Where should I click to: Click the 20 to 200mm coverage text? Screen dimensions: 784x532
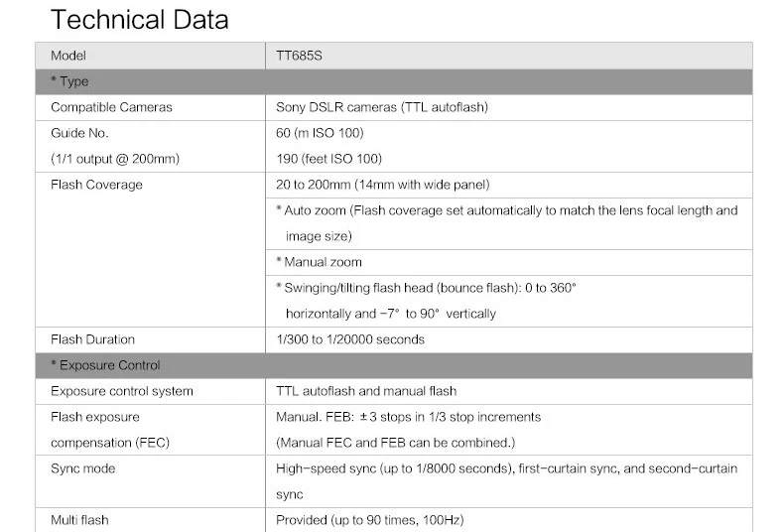[382, 185]
